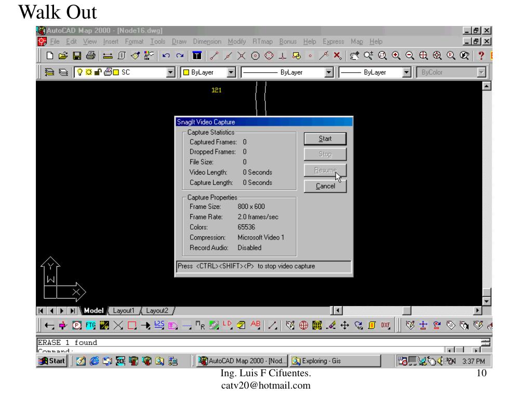The image size is (532, 399).
Task: Open the File menu
Action: 55,42
